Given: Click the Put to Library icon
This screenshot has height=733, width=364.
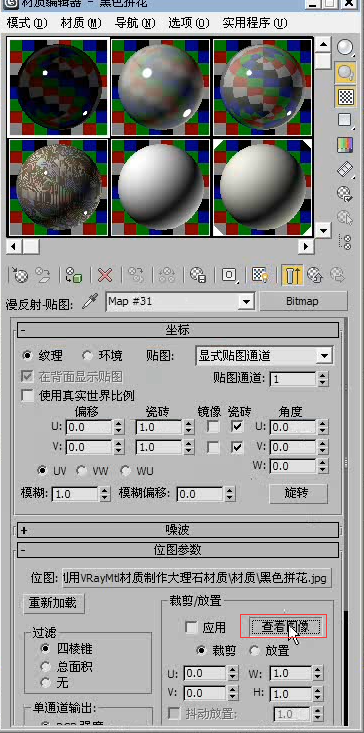Looking at the screenshot, I should coord(198,274).
